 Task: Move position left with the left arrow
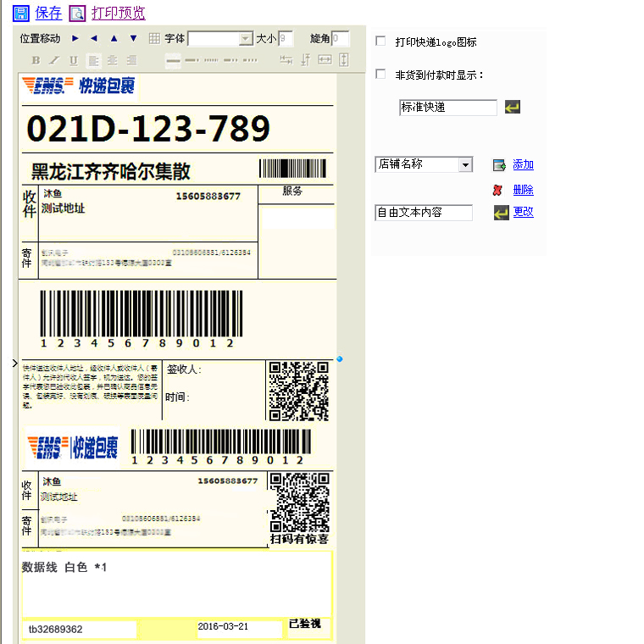94,38
